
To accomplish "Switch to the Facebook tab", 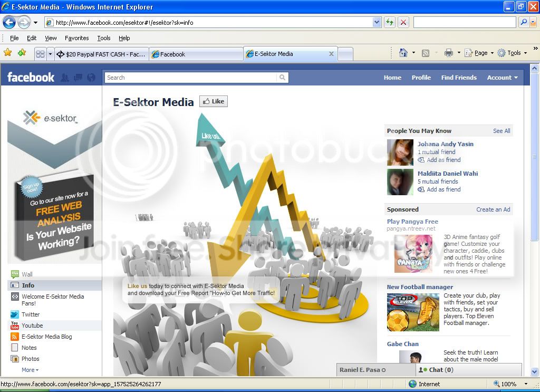I will tap(196, 54).
